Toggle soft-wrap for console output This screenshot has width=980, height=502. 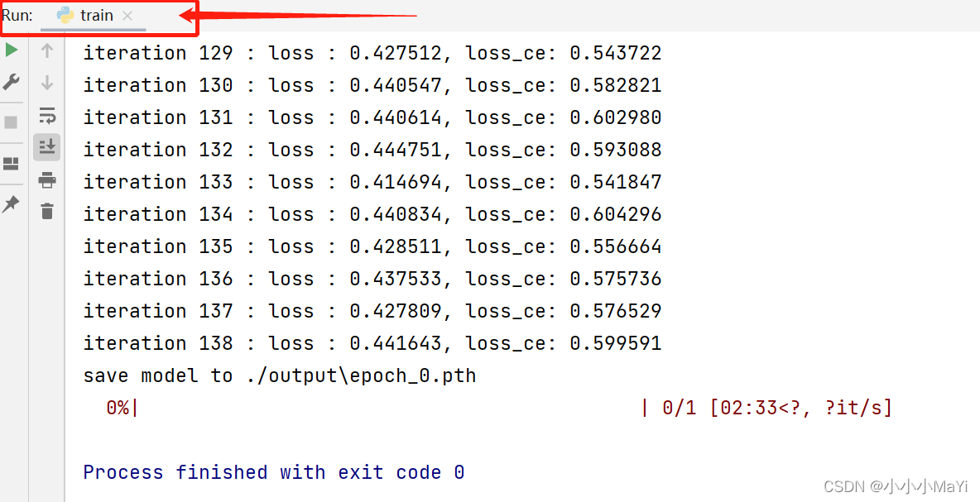tap(47, 115)
